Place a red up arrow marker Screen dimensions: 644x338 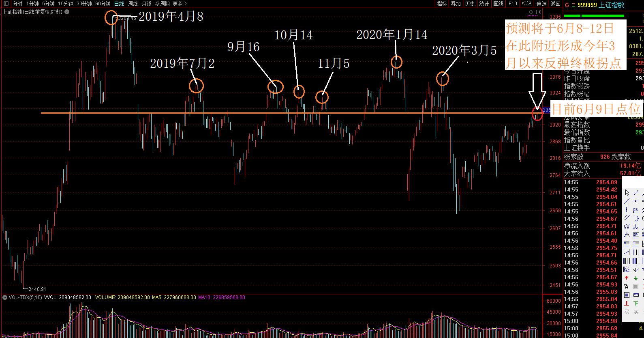[627, 278]
